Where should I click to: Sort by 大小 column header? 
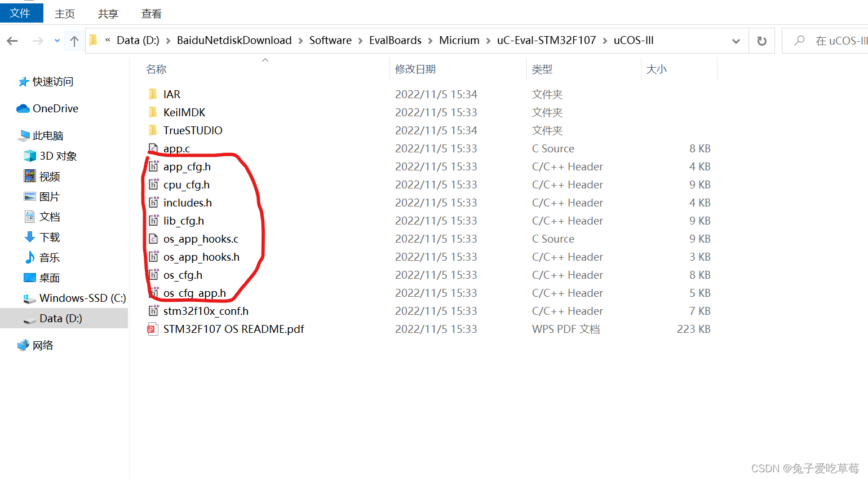point(657,69)
